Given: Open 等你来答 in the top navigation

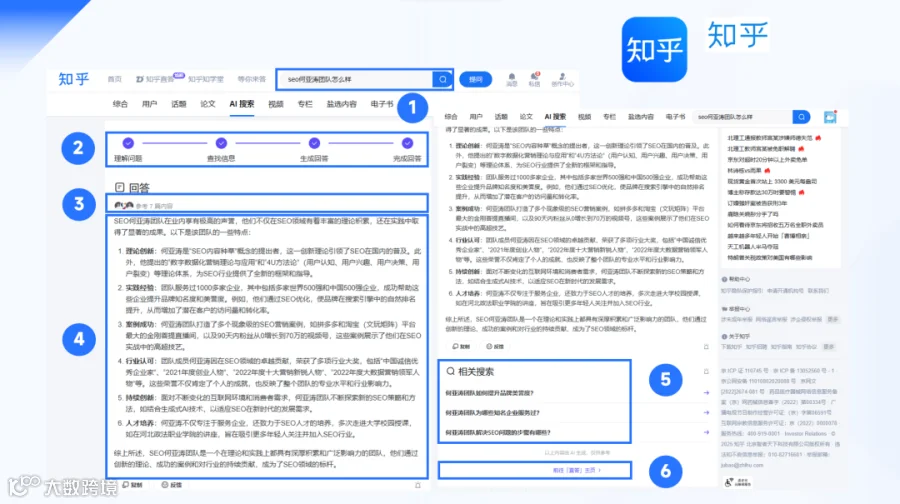Looking at the screenshot, I should 251,79.
